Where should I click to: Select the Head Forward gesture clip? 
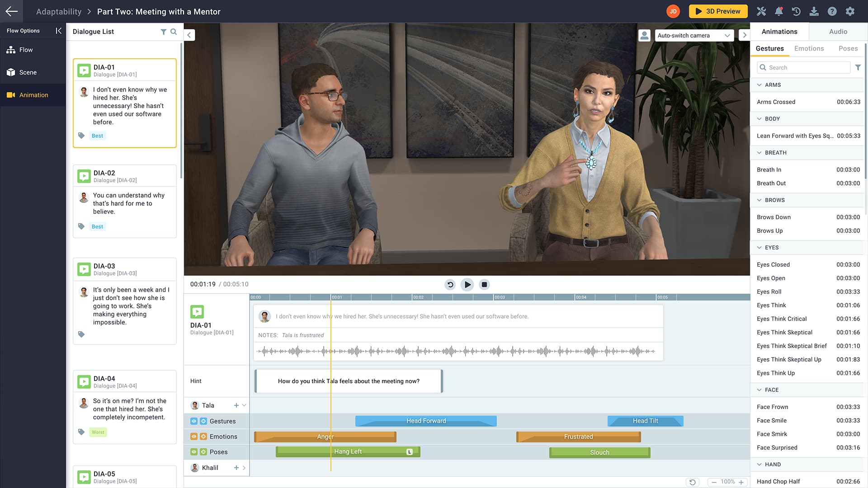tap(426, 421)
